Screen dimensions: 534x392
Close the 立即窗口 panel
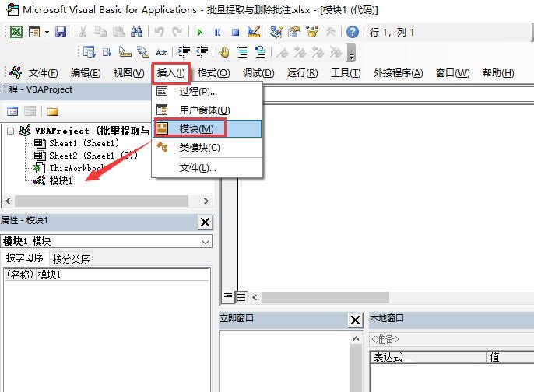click(x=355, y=320)
